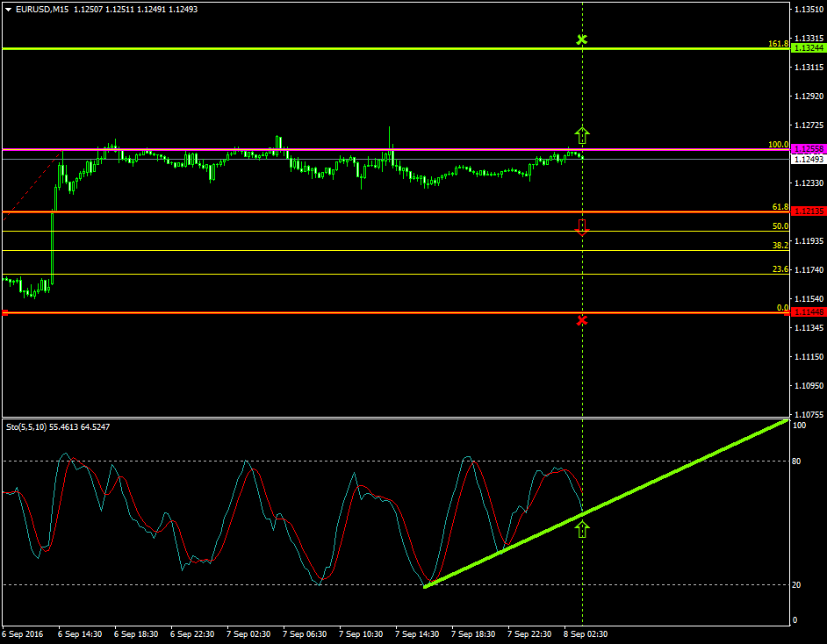This screenshot has width=827, height=644.
Task: Click red square anchor at left of 0.0 line
Action: point(5,312)
